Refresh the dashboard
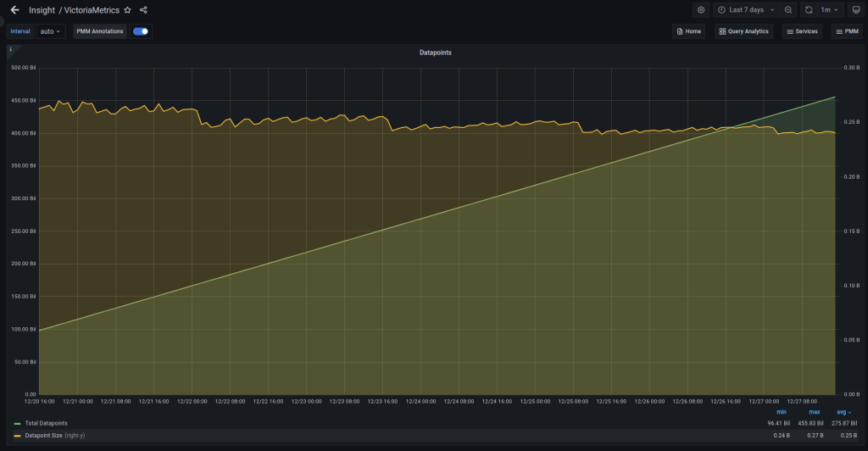Screen dimensions: 868x451 [x=809, y=10]
